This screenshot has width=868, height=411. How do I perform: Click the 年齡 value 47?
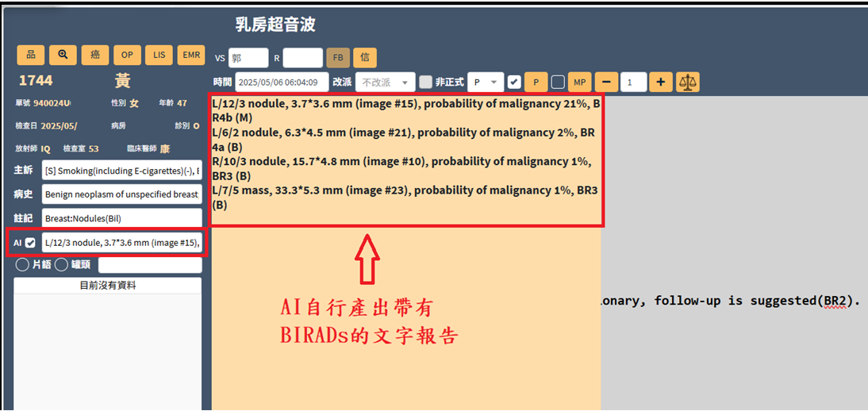click(x=182, y=103)
